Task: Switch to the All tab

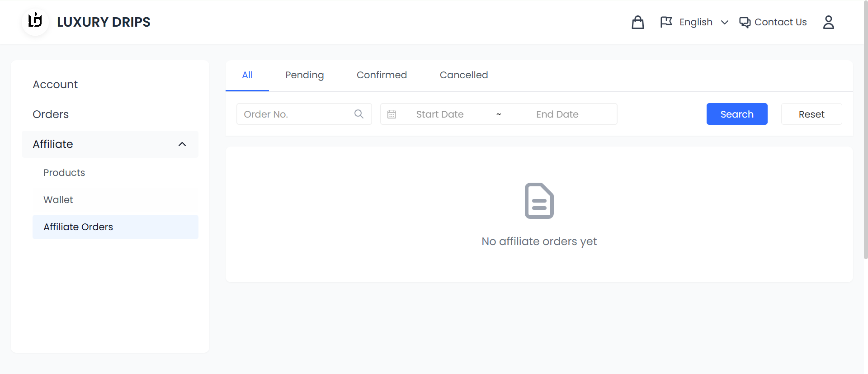Action: 247,75
